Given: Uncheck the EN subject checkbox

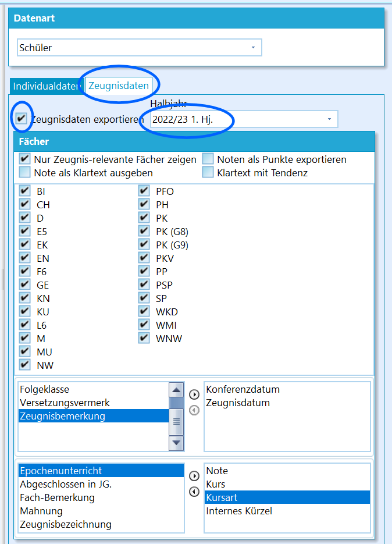Looking at the screenshot, I should [24, 258].
